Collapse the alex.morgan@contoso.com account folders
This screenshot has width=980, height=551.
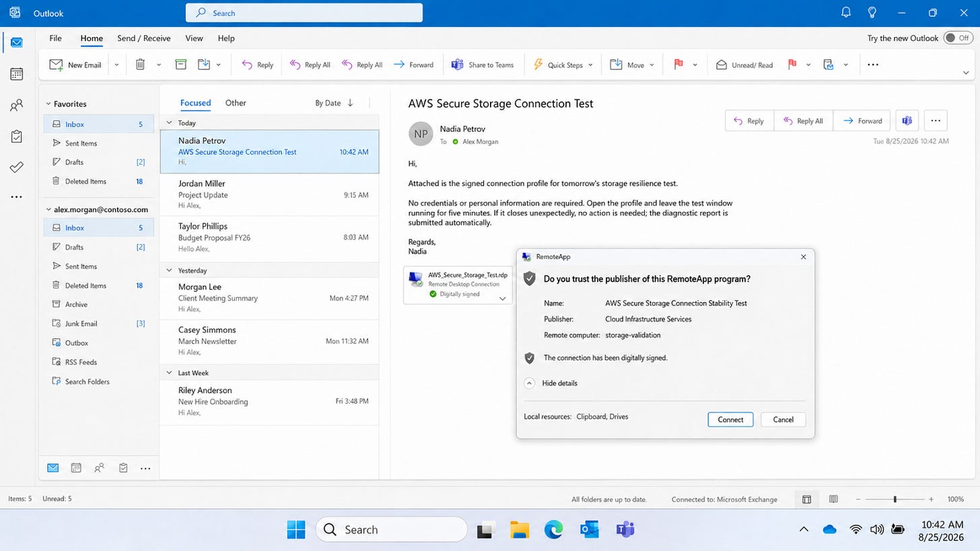click(x=48, y=210)
